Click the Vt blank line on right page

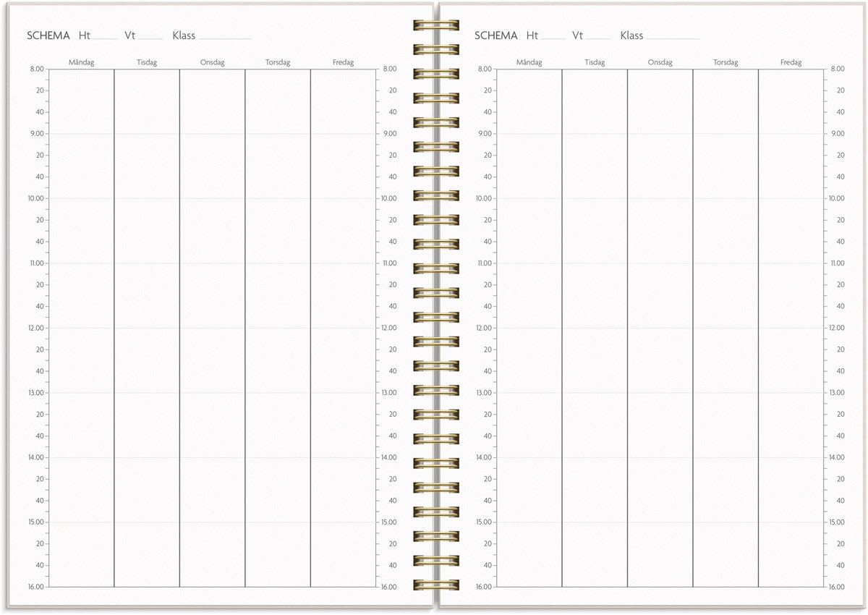coord(598,37)
